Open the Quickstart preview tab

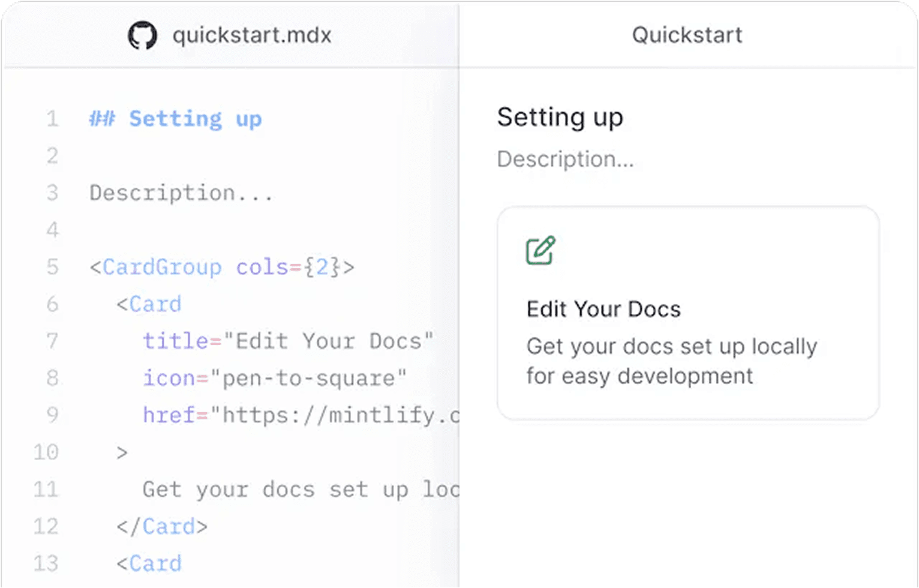pyautogui.click(x=687, y=35)
